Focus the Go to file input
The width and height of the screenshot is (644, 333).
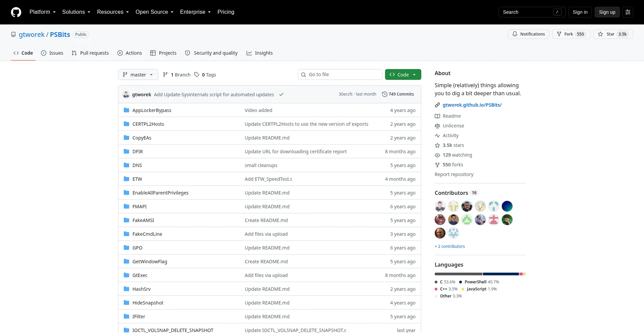pos(340,74)
